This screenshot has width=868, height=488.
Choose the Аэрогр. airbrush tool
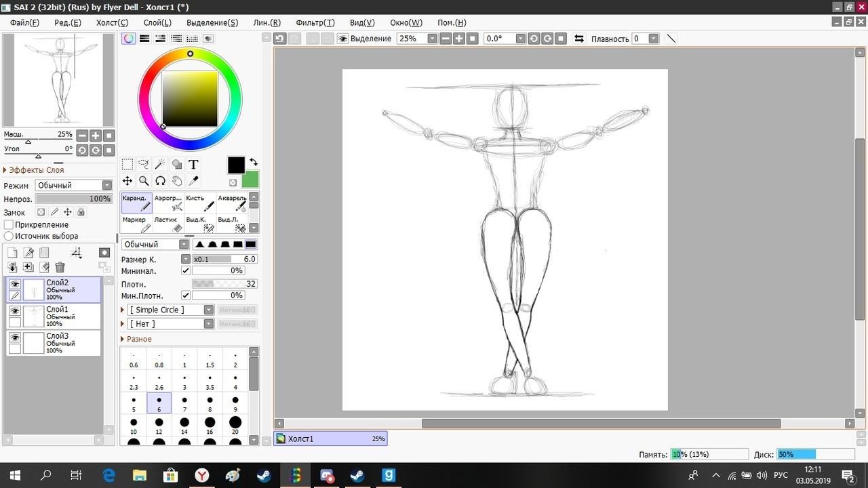click(x=168, y=203)
